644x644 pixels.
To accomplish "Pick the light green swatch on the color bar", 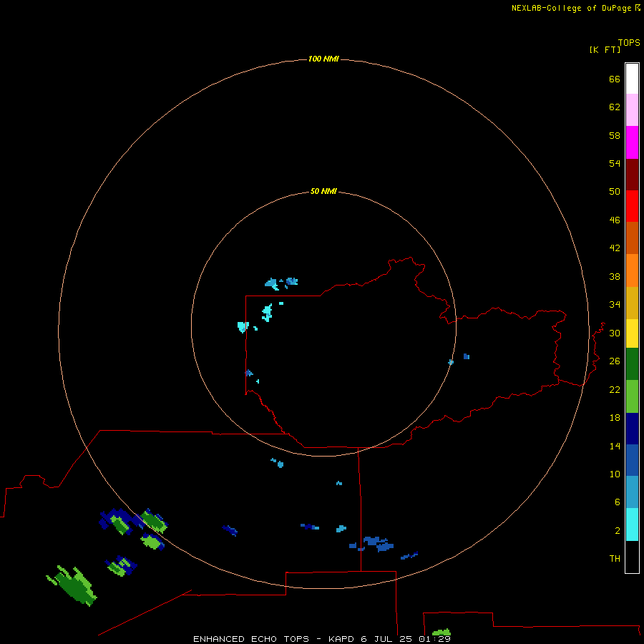I will tap(632, 396).
